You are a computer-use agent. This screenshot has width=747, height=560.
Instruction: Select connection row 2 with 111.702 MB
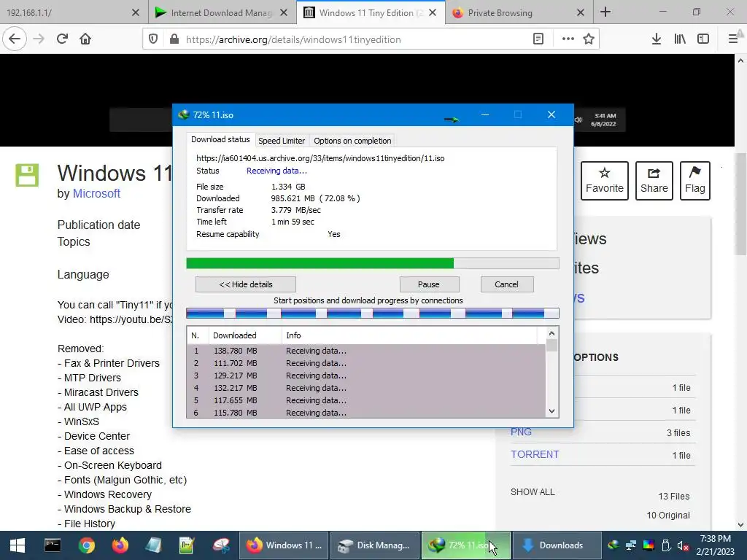point(366,363)
